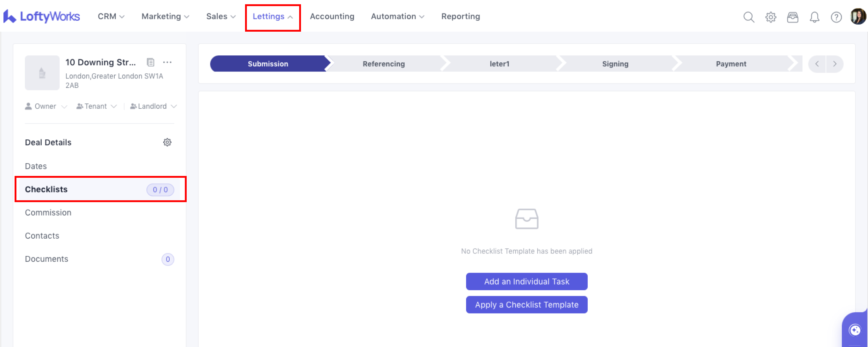Click the document icon beside property name
The width and height of the screenshot is (868, 347).
pos(150,62)
